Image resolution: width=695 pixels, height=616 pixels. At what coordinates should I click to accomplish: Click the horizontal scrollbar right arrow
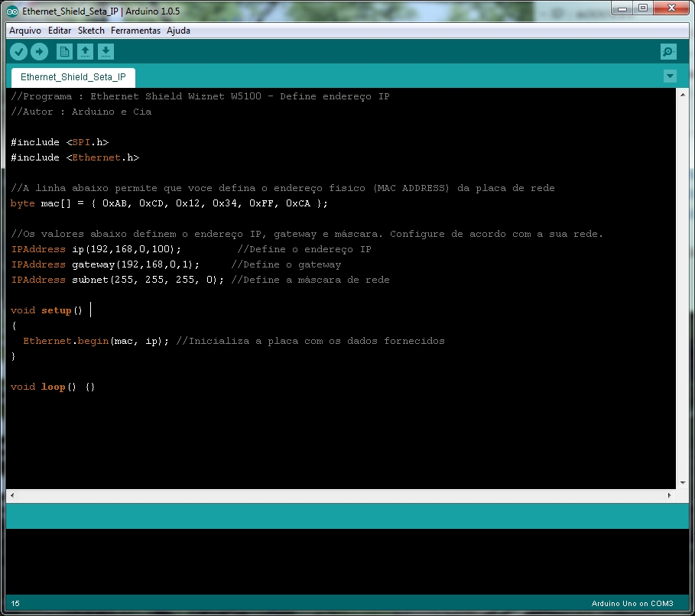669,495
